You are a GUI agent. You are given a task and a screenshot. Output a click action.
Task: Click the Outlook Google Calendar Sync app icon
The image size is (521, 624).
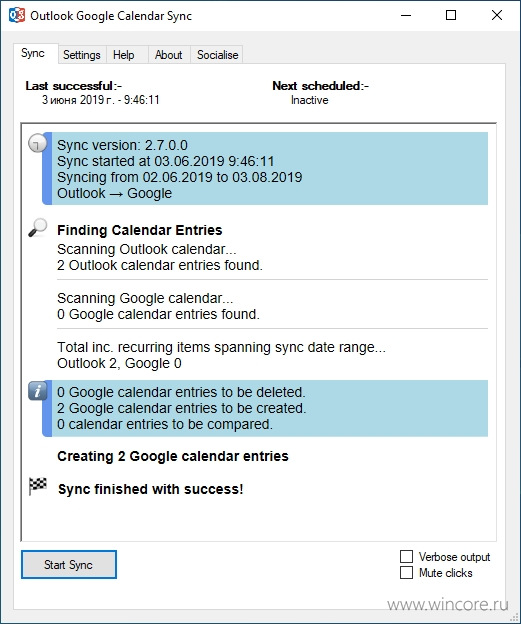pyautogui.click(x=17, y=16)
